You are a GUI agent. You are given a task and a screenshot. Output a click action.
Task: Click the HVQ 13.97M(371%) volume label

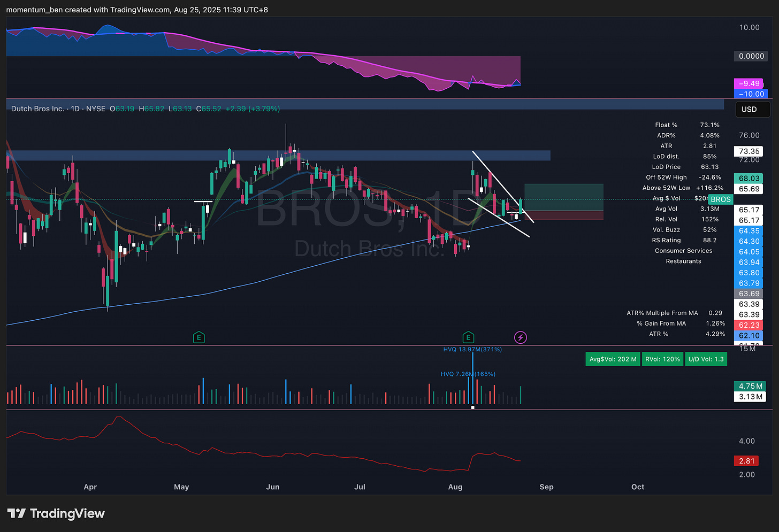click(x=472, y=349)
